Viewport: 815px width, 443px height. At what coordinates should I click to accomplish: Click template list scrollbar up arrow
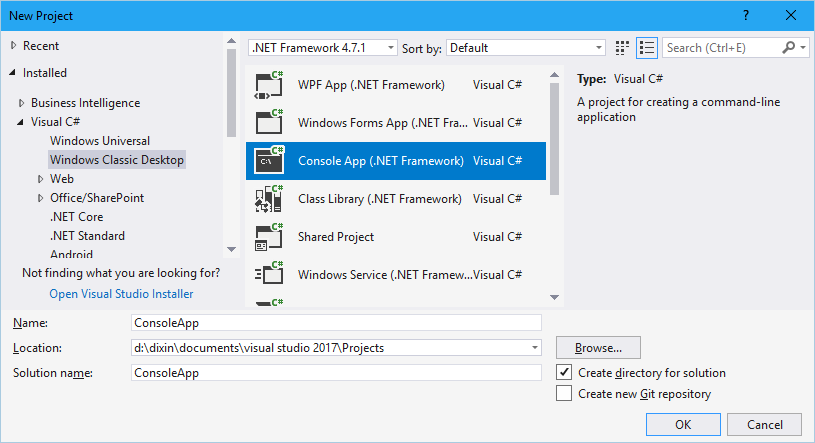click(555, 75)
